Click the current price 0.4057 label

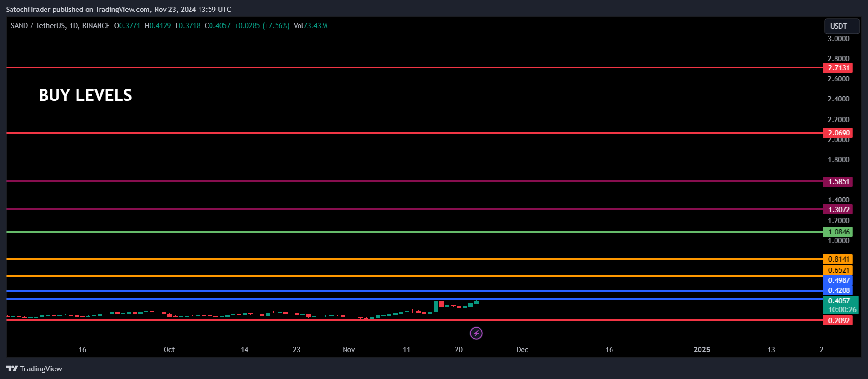click(x=839, y=301)
